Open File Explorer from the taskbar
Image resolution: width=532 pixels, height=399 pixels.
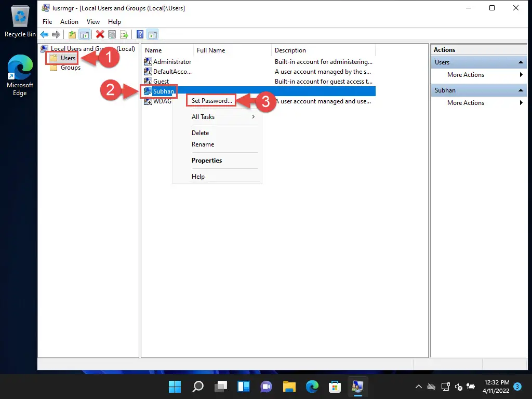click(x=289, y=387)
